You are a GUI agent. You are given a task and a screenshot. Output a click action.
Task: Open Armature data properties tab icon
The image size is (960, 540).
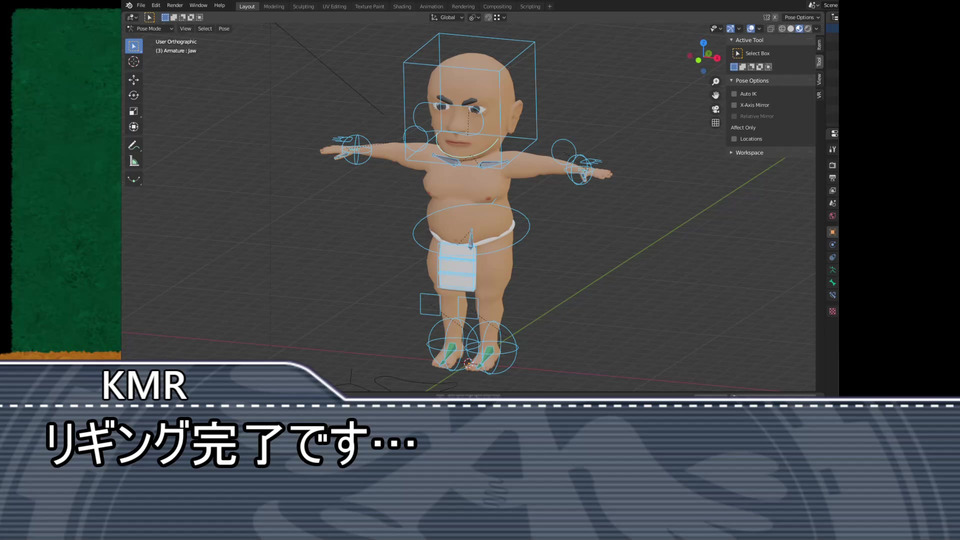tap(832, 270)
